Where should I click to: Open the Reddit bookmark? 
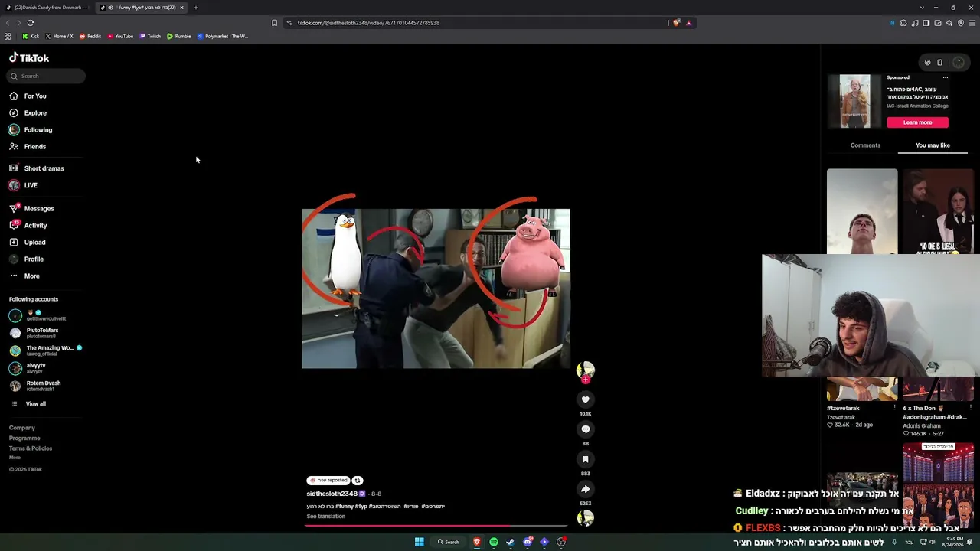pos(90,37)
